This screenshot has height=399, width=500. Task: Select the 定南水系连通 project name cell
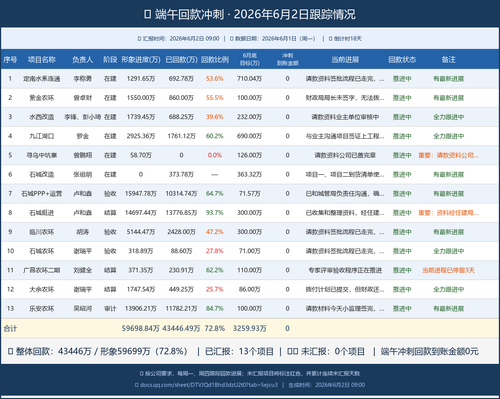coord(42,79)
